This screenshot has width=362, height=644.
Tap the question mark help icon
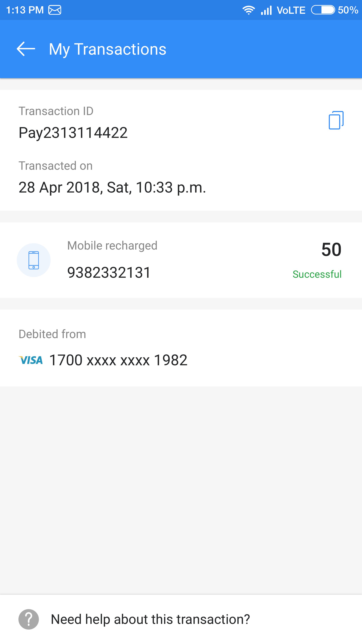[x=29, y=619]
